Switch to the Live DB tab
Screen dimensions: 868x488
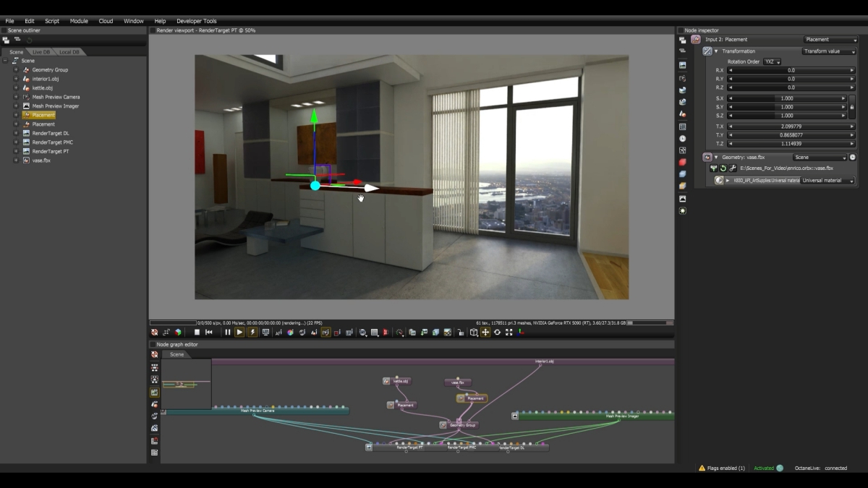click(x=41, y=52)
